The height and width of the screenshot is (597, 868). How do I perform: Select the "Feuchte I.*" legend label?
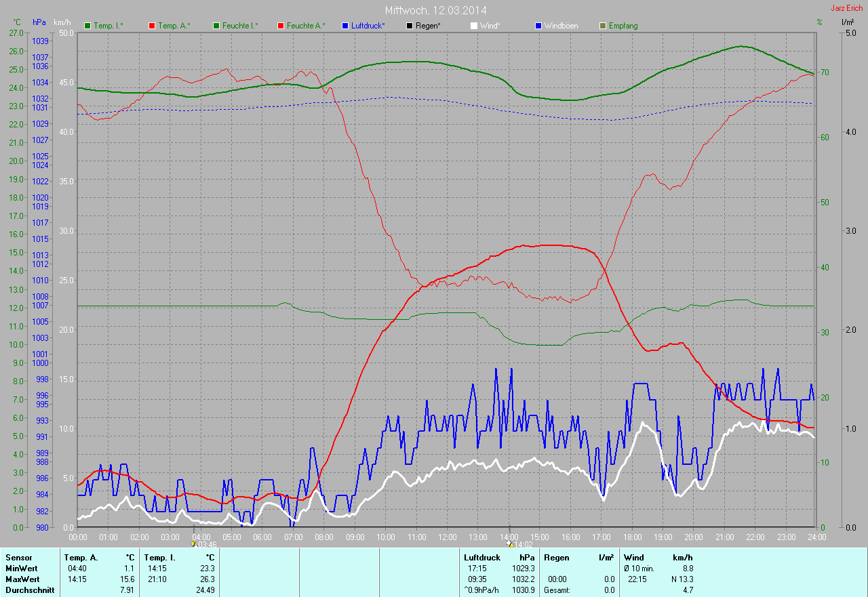point(240,26)
